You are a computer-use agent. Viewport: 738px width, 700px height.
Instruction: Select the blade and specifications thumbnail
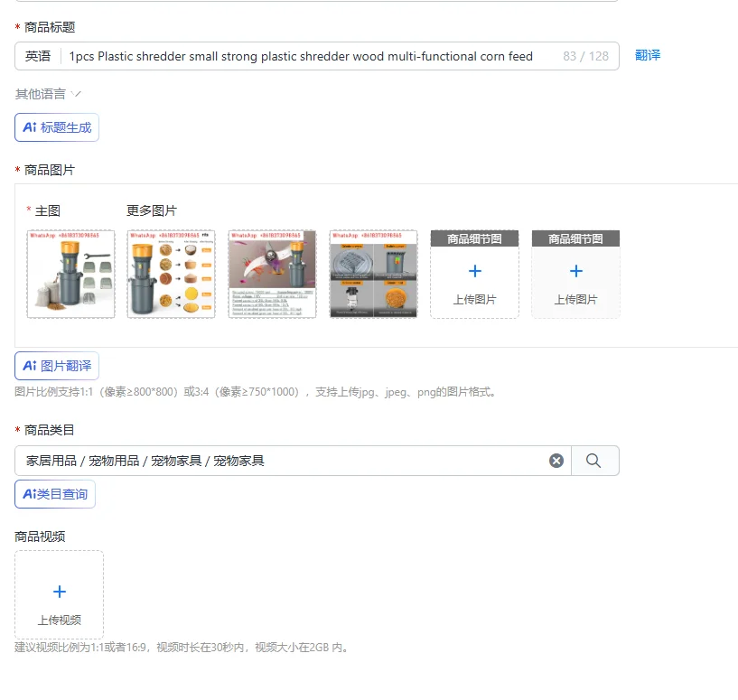coord(273,274)
